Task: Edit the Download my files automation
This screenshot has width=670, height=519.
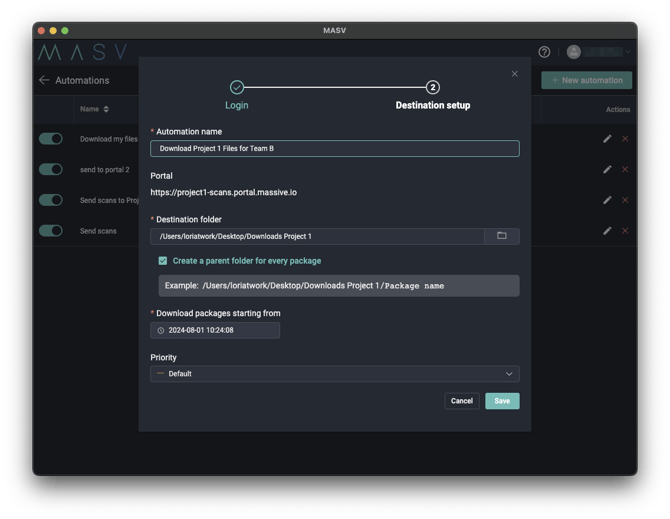Action: (x=607, y=139)
